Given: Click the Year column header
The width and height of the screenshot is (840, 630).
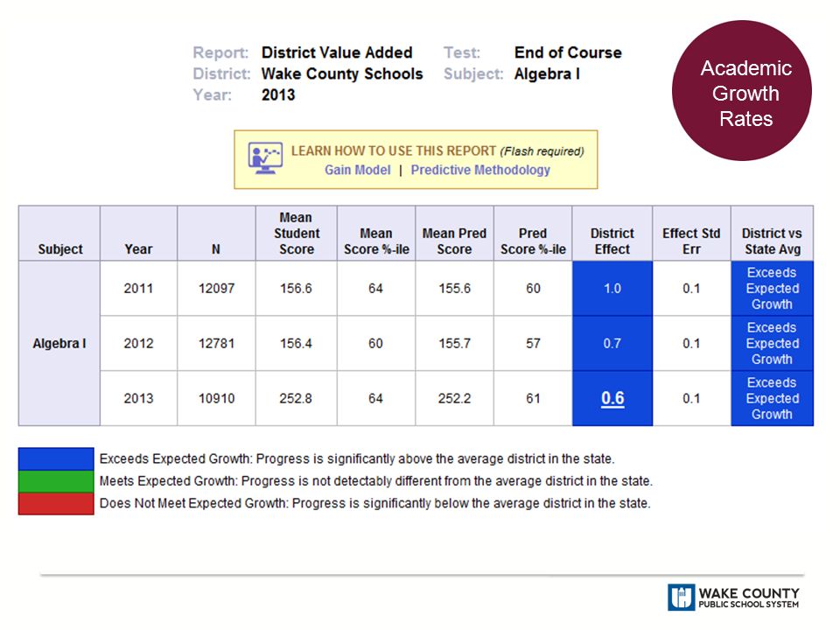Looking at the screenshot, I should 138,234.
